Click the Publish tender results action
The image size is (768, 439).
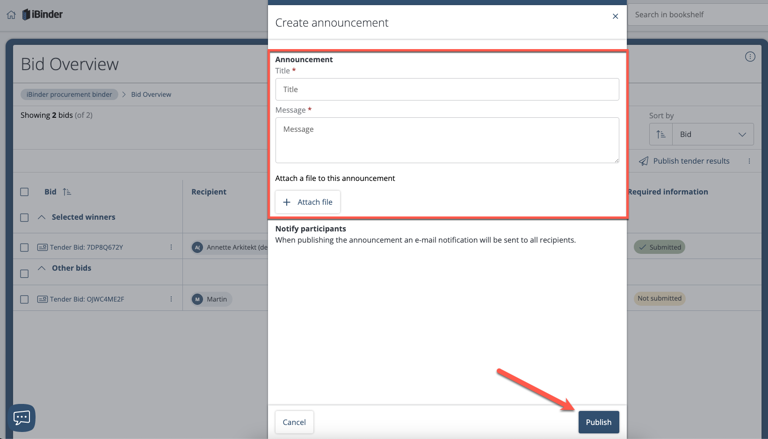click(684, 161)
